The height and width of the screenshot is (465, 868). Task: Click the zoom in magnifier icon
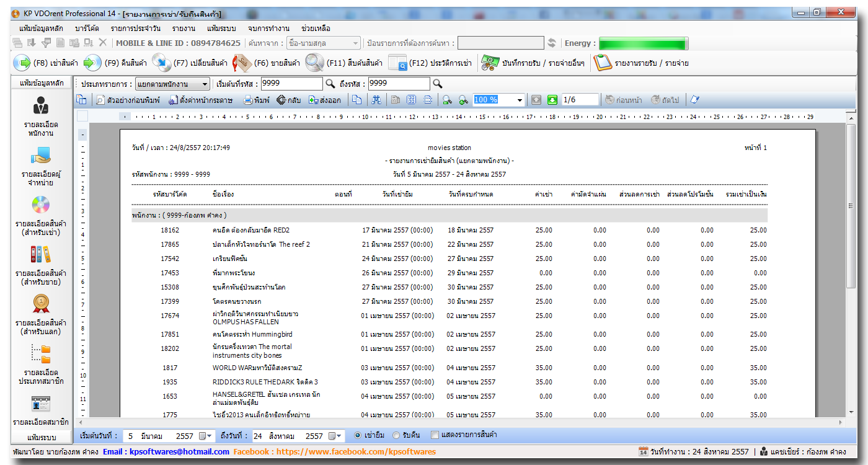(x=463, y=100)
